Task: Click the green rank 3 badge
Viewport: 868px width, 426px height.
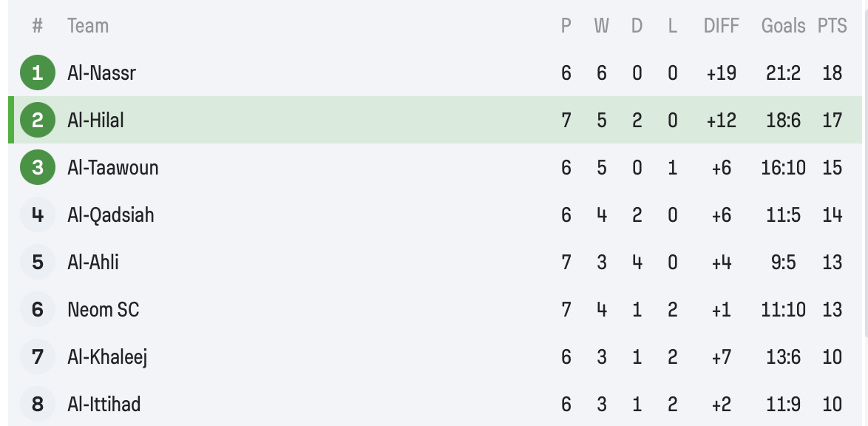Action: 38,168
